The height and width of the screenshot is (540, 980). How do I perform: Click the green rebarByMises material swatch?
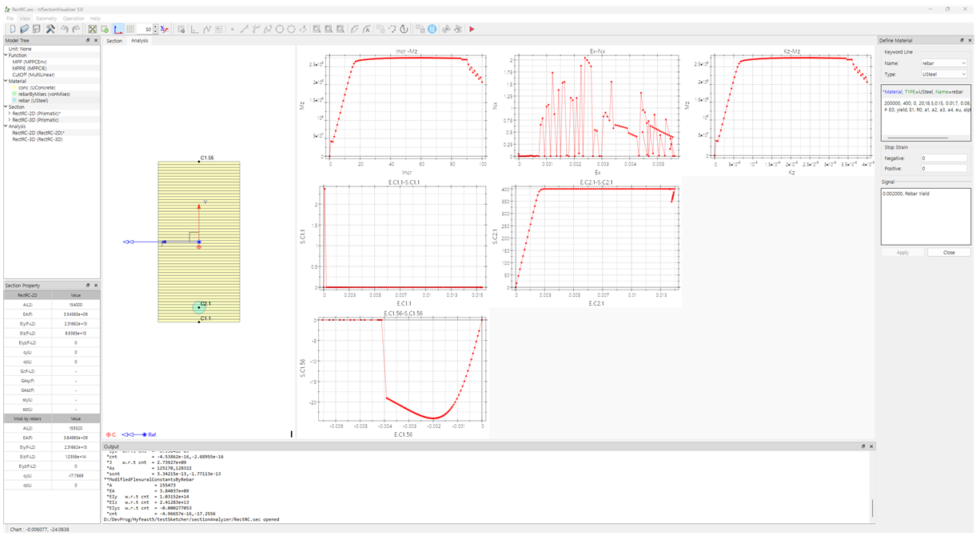coord(14,94)
